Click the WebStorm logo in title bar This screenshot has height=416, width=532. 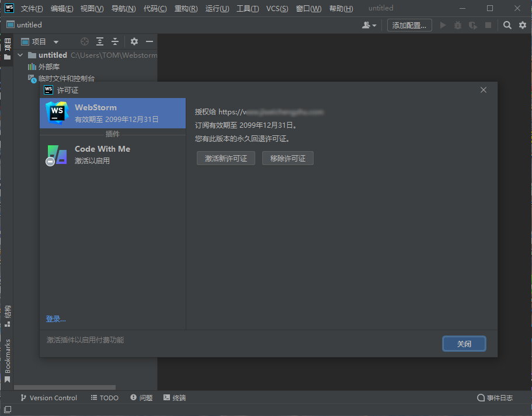click(9, 8)
